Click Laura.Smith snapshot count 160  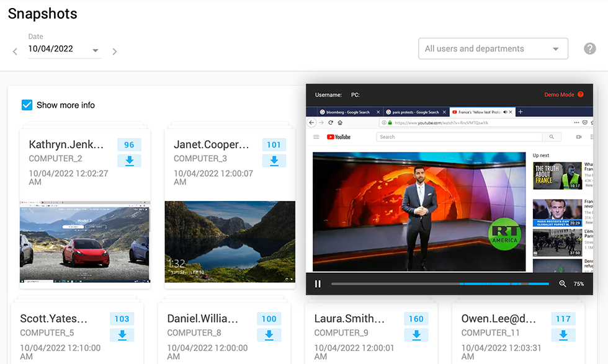coord(416,319)
